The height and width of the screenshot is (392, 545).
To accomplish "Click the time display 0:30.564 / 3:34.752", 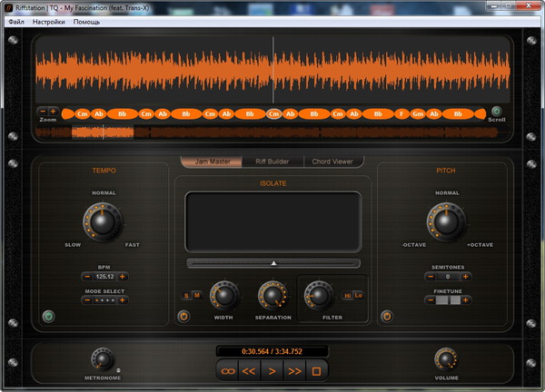I will coord(272,351).
